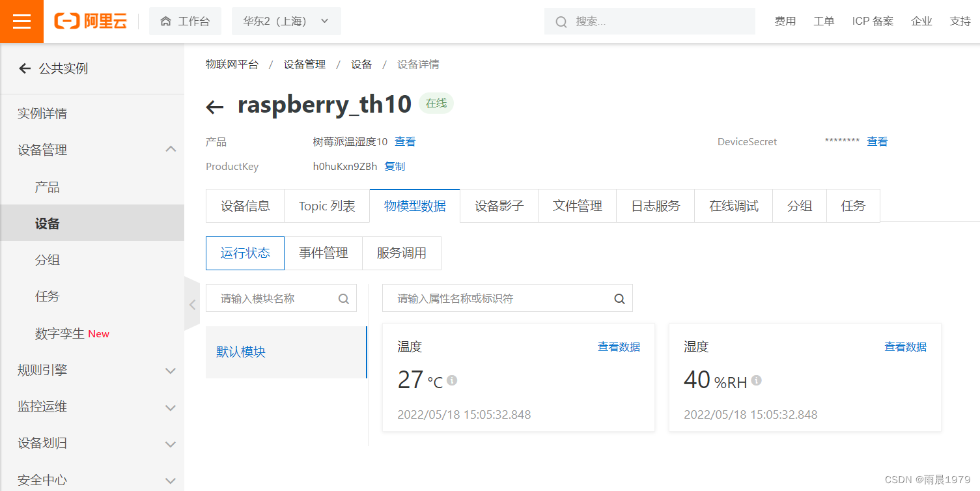Click the module name search icon
Image resolution: width=980 pixels, height=491 pixels.
tap(344, 299)
